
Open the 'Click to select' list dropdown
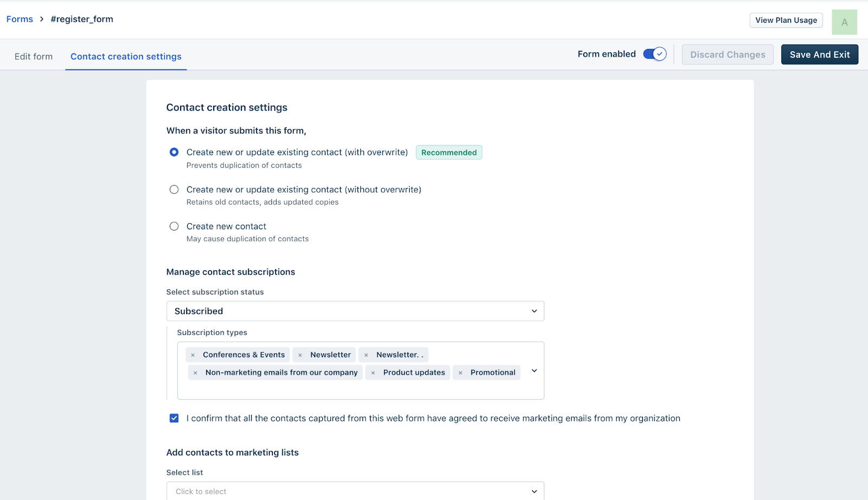pos(355,491)
